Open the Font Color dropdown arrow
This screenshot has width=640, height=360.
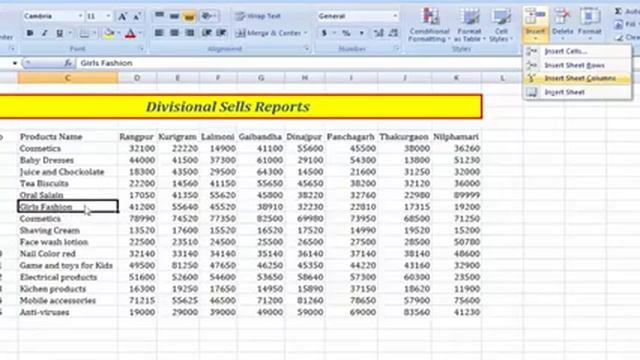tap(140, 33)
